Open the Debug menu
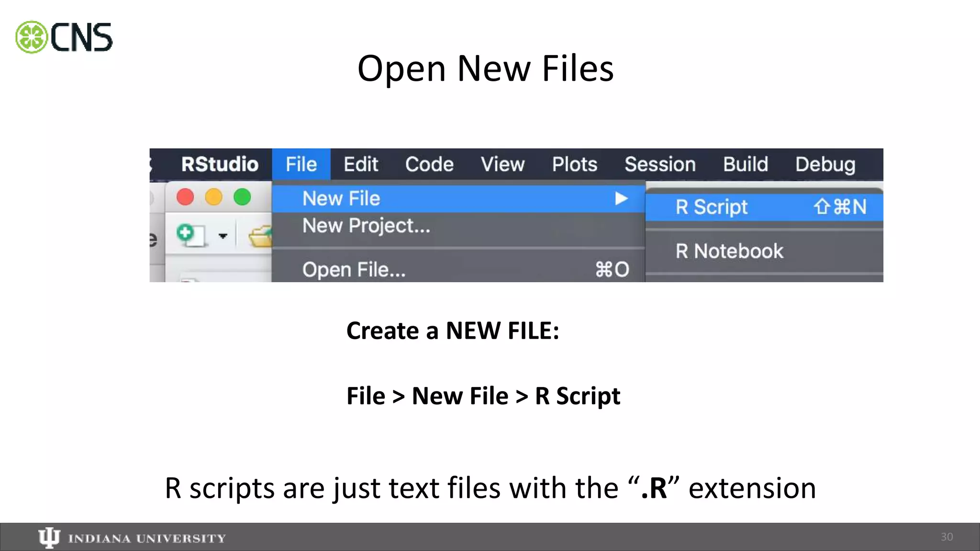Viewport: 980px width, 551px height. tap(825, 165)
